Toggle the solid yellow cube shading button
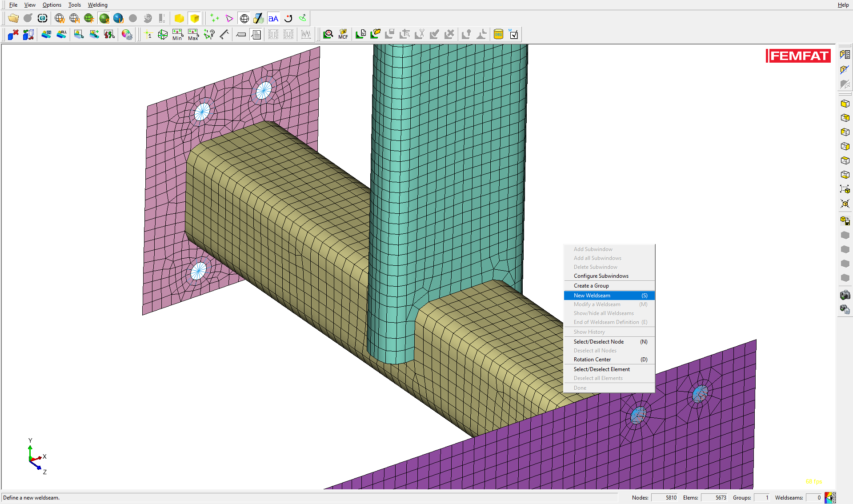Viewport: 853px width, 504px height. pyautogui.click(x=194, y=18)
